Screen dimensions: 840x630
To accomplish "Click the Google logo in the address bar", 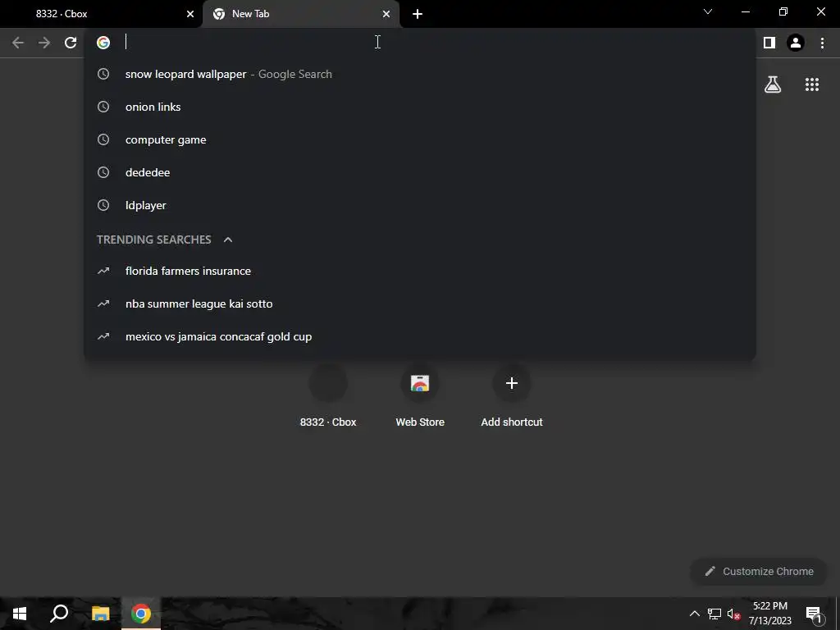I will (x=103, y=43).
